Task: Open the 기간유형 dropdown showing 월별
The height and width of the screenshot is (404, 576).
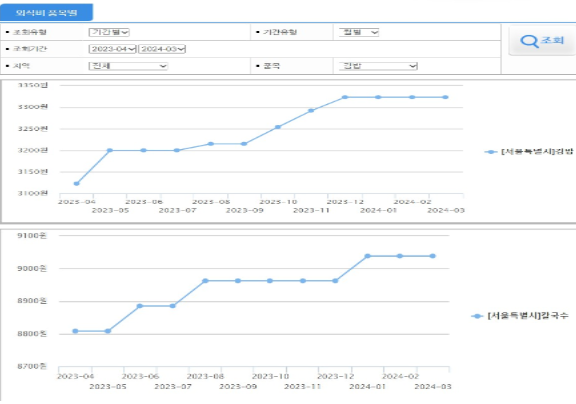Action: (359, 32)
